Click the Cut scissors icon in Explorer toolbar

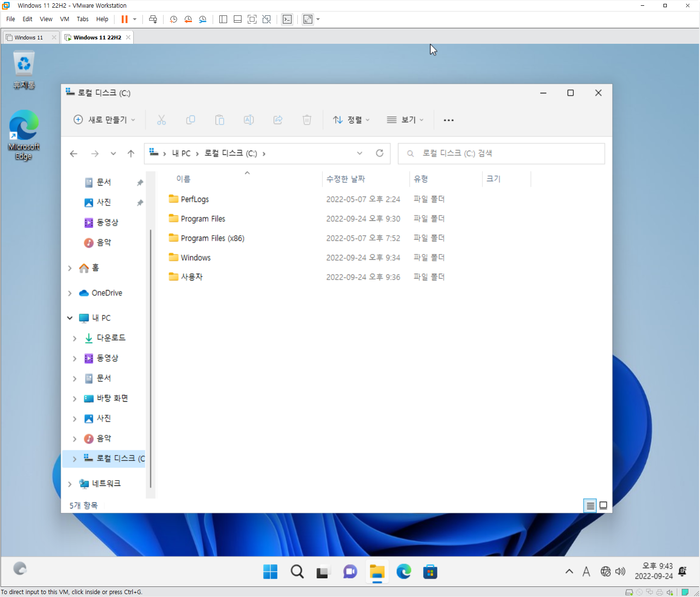(x=161, y=120)
